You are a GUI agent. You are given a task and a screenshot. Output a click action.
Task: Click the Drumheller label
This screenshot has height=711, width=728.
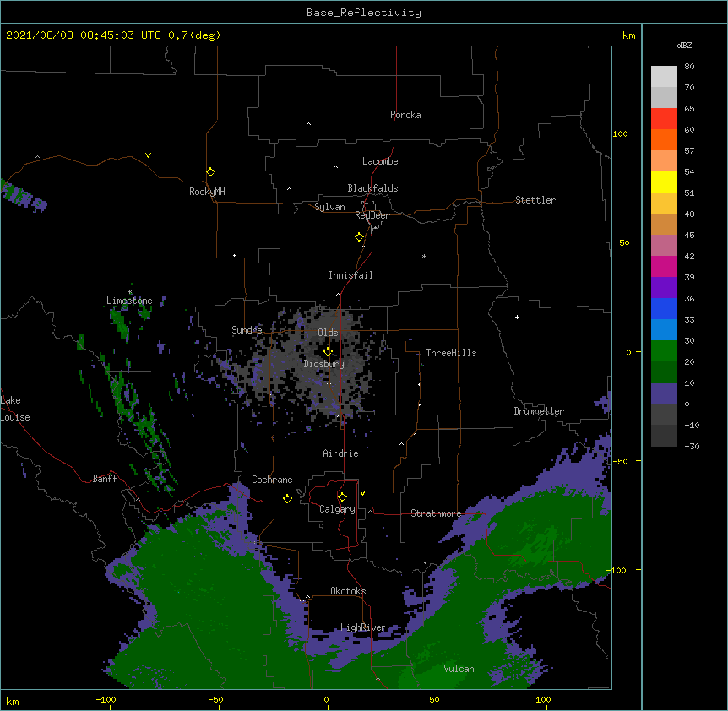click(x=539, y=411)
